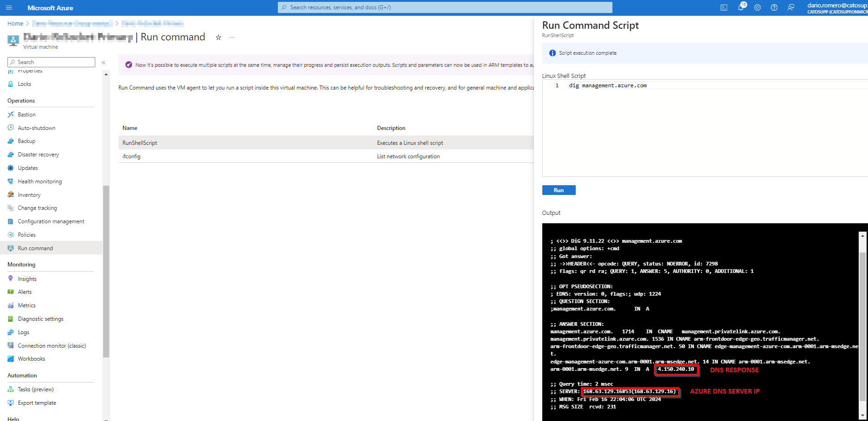Click the Workbooks icon
Viewport: 868px width, 421px height.
click(11, 359)
